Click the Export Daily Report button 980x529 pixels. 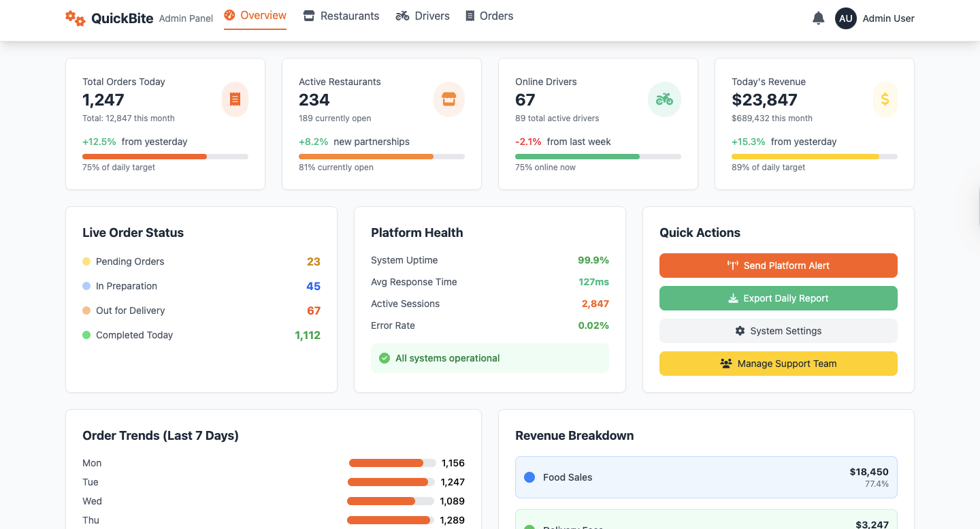tap(778, 298)
